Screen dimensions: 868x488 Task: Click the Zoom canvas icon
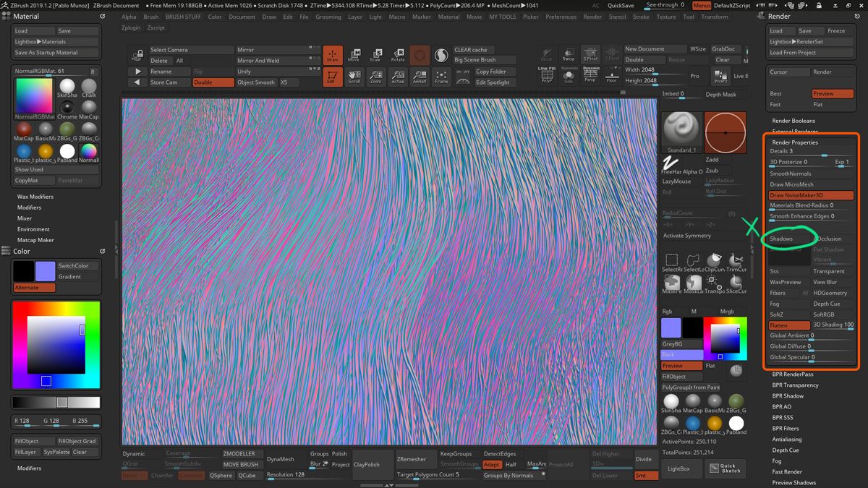376,77
